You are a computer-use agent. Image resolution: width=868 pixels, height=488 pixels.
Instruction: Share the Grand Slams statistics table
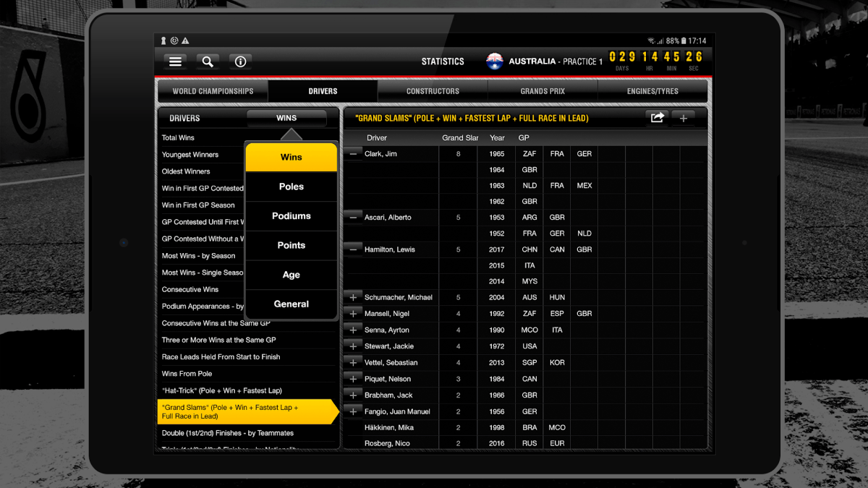pos(657,117)
